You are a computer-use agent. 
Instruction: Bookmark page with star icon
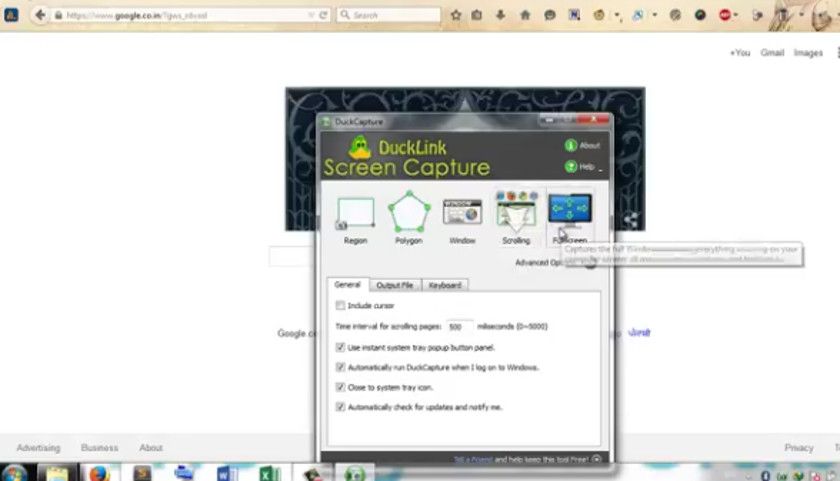pyautogui.click(x=456, y=15)
